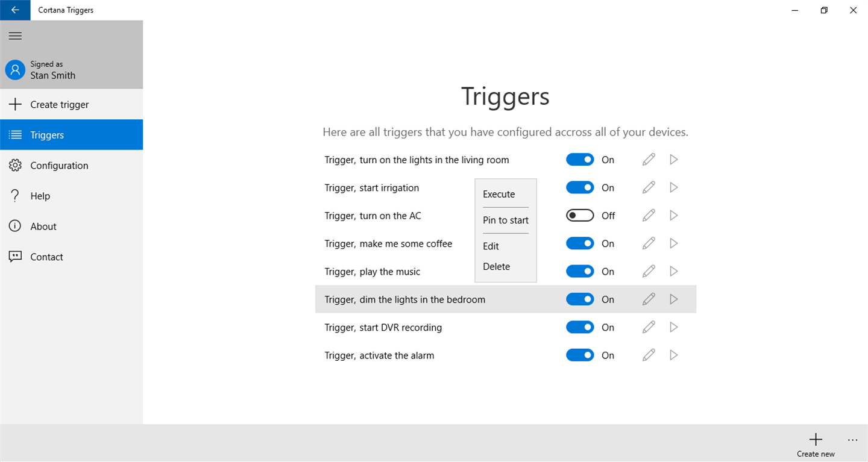Screen dimensions: 868x462
Task: Open the more options ellipsis
Action: point(852,440)
